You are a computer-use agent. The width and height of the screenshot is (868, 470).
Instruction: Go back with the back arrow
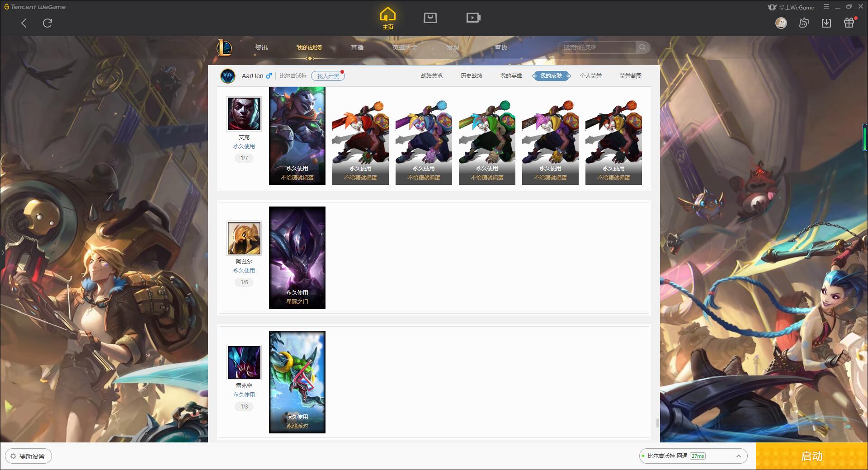(x=24, y=23)
